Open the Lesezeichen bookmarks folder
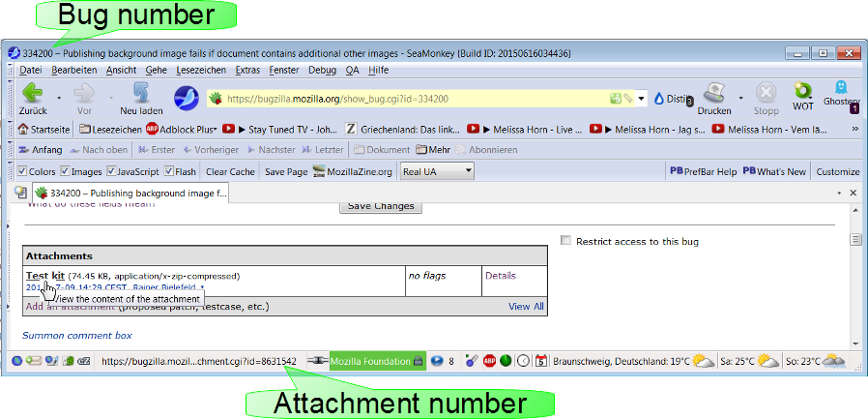This screenshot has width=868, height=419. (110, 130)
